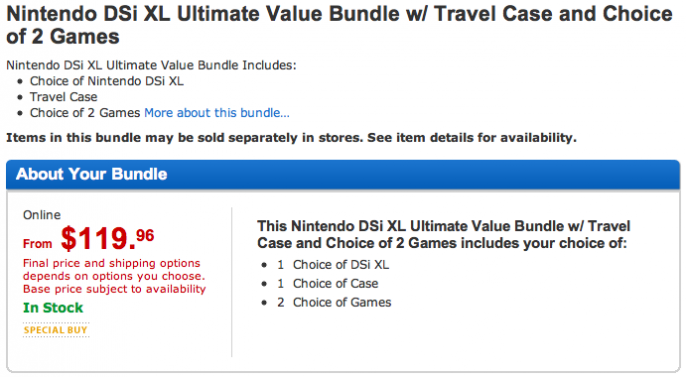Click the bundle includes your choice heading
This screenshot has width=686, height=377.
pyautogui.click(x=443, y=234)
